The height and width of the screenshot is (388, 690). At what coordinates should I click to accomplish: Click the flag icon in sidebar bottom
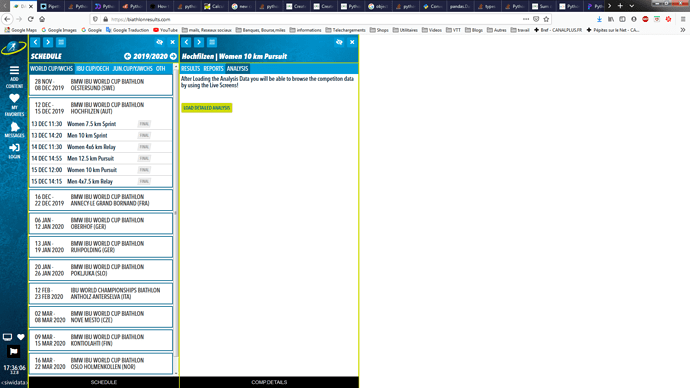[13, 351]
